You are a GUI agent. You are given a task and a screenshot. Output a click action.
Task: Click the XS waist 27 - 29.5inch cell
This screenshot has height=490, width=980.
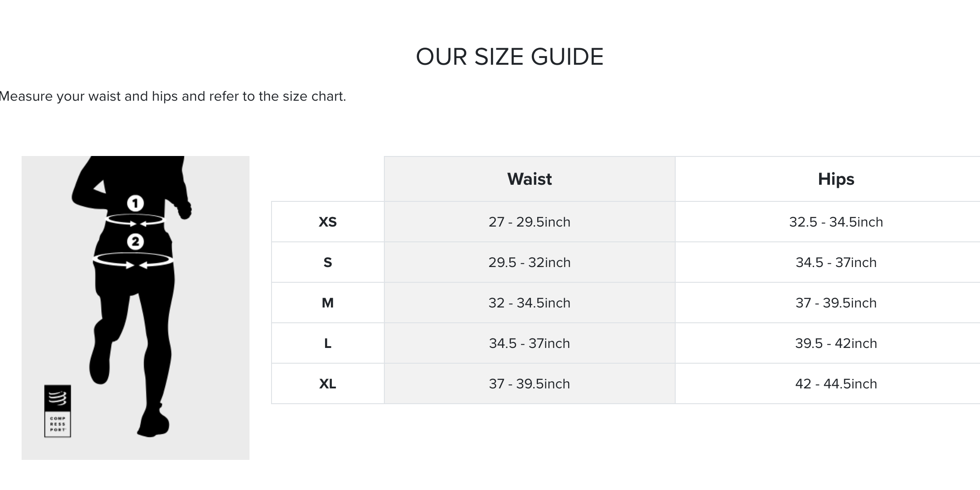point(529,222)
